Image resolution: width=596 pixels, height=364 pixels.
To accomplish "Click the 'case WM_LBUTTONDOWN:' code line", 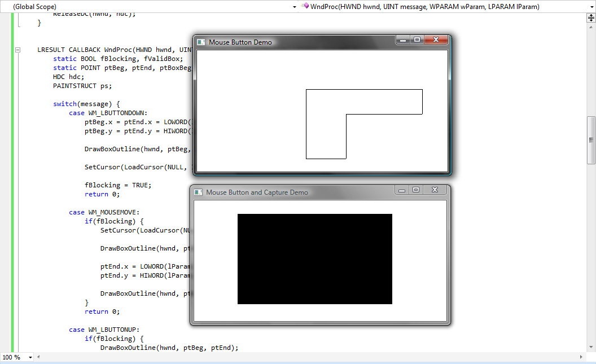I will [x=108, y=113].
